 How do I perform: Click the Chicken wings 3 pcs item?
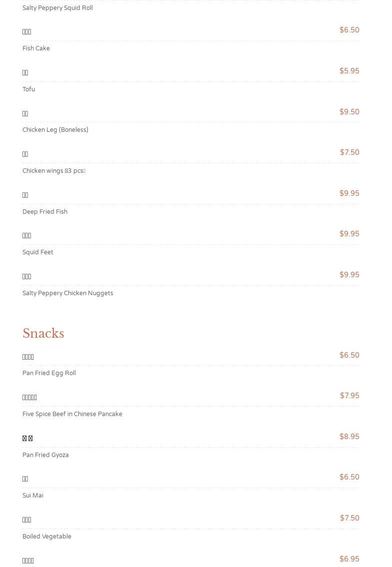pyautogui.click(x=54, y=171)
